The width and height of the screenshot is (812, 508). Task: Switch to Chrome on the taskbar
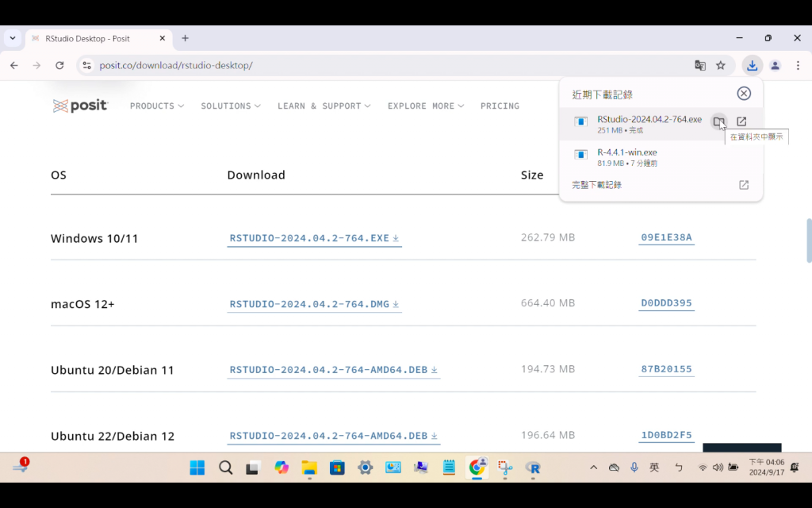click(477, 467)
